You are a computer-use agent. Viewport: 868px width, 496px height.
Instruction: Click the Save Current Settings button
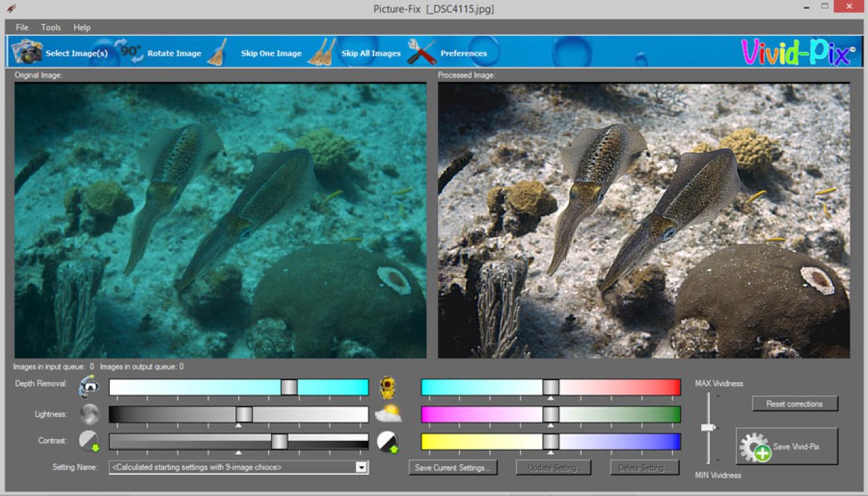coord(453,467)
